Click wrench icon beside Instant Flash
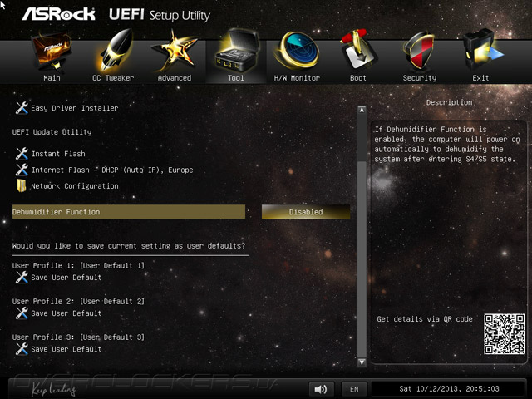532x399 pixels. [22, 154]
